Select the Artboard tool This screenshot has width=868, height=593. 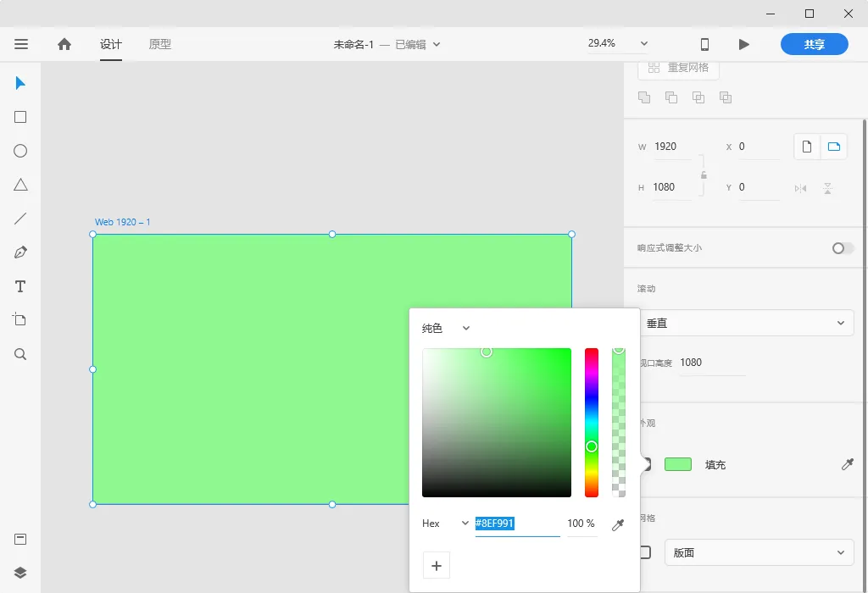click(20, 319)
